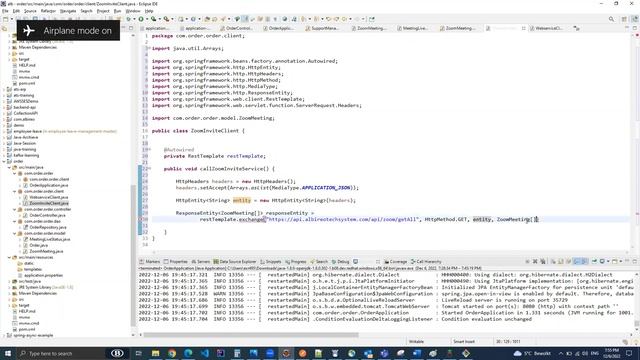Click the line 30 error marker in editor gutter
The height and width of the screenshot is (360, 640).
(141, 219)
